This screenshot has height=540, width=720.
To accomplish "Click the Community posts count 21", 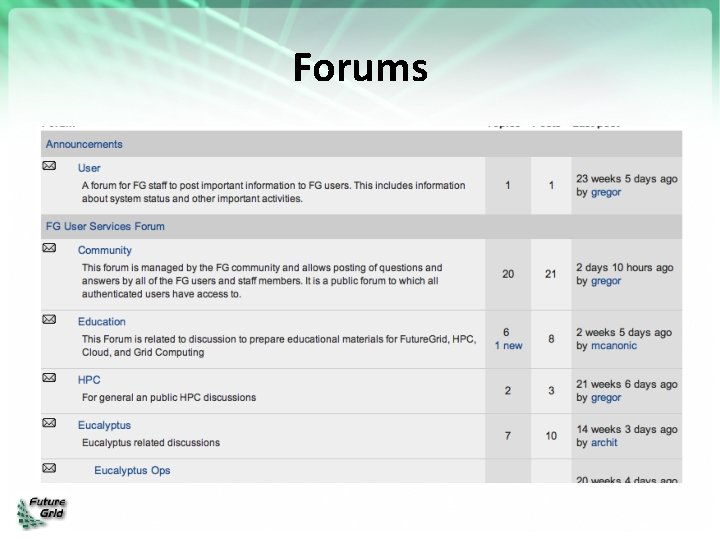I will click(x=551, y=274).
